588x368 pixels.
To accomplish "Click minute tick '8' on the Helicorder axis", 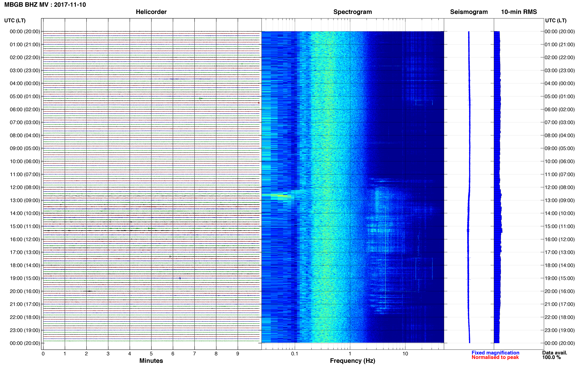I will (216, 354).
